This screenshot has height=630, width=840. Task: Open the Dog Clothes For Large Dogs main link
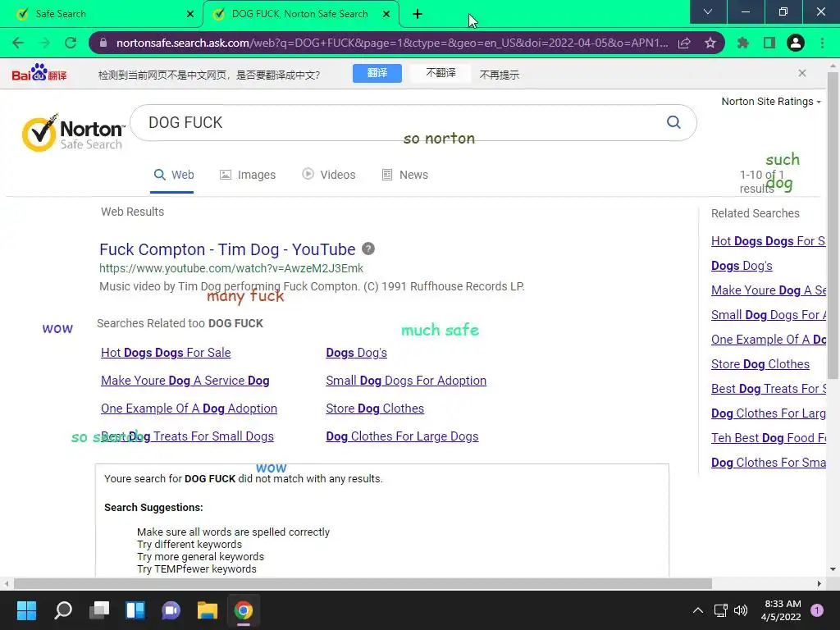coord(402,436)
